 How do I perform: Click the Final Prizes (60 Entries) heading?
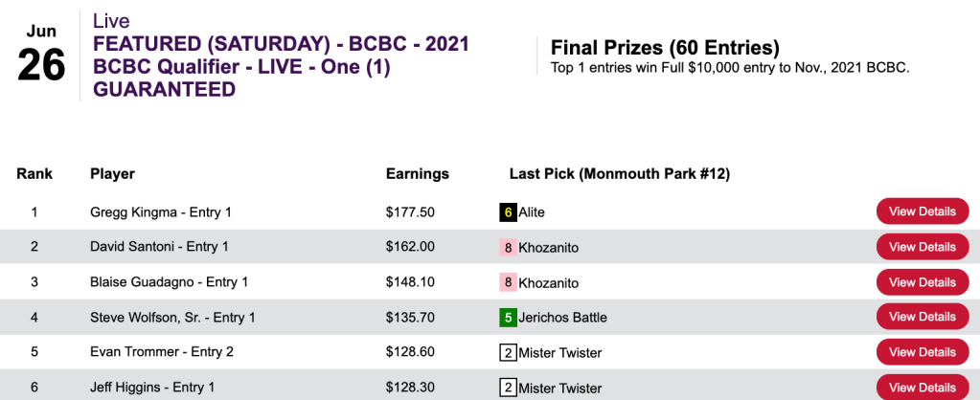click(x=665, y=48)
